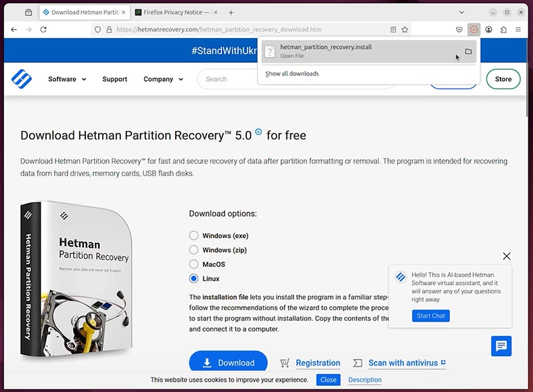The width and height of the screenshot is (533, 392).
Task: Open the blue chat bubble widget
Action: point(501,346)
